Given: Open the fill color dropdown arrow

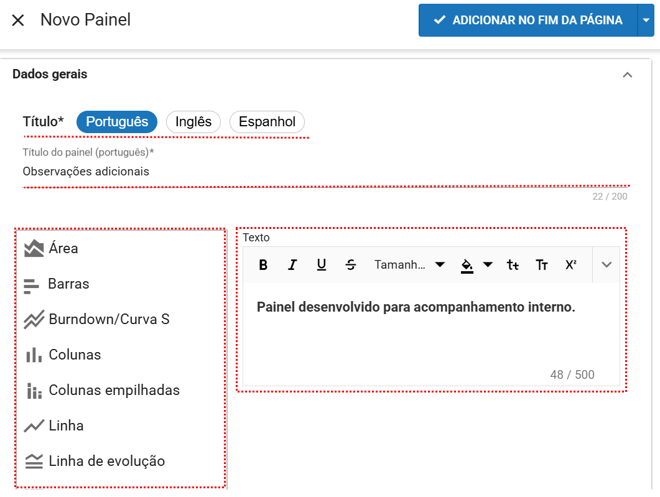Looking at the screenshot, I should coord(488,265).
